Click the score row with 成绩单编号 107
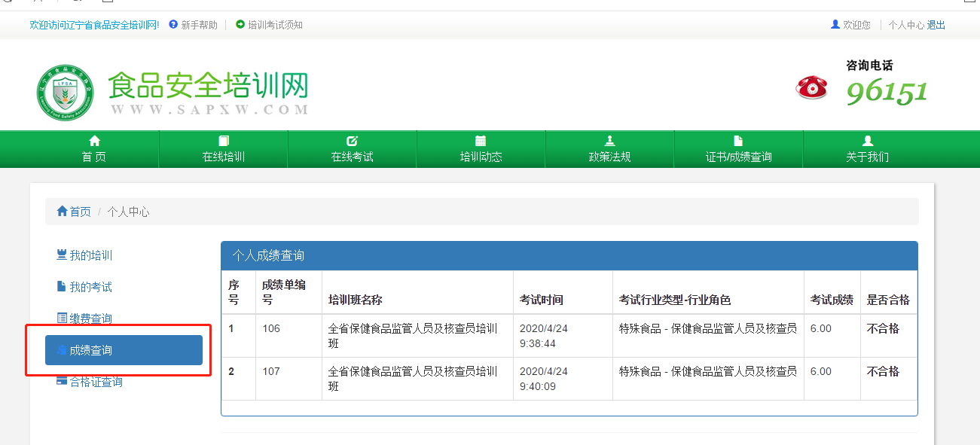Screen dimensions: 980x445 pos(569,379)
